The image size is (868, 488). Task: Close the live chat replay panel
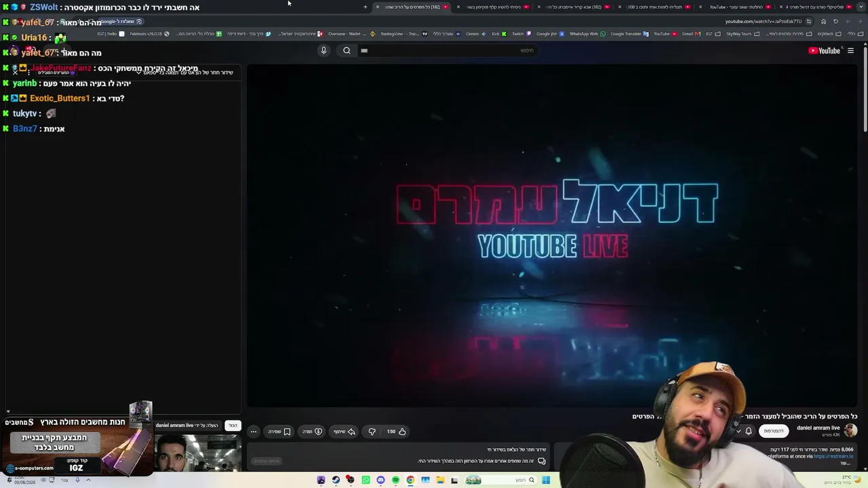15,73
